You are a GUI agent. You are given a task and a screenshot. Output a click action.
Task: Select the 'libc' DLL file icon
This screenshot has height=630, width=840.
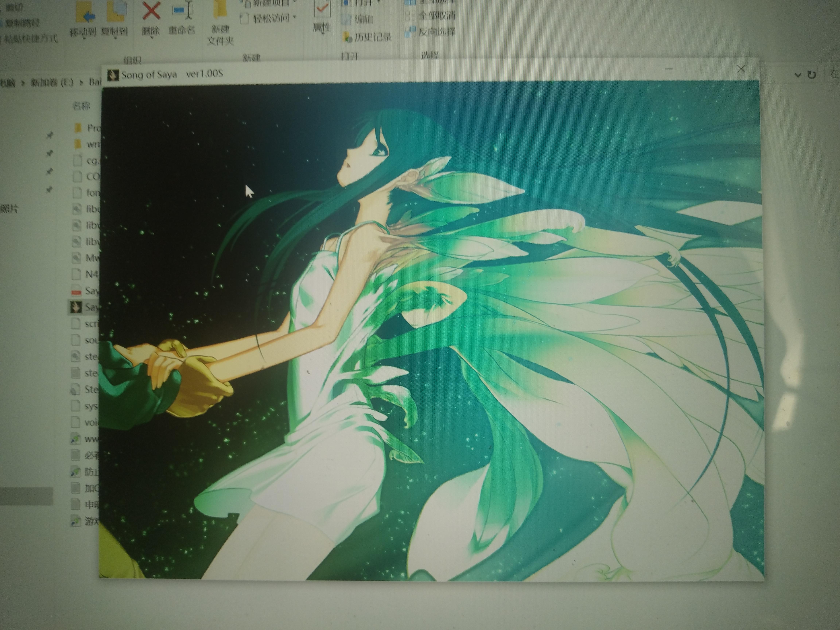click(x=77, y=209)
